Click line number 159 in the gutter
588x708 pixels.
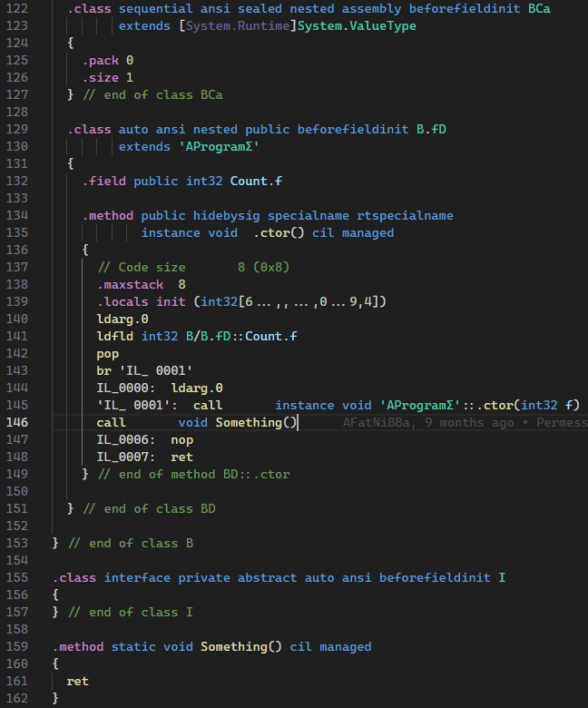(x=17, y=646)
